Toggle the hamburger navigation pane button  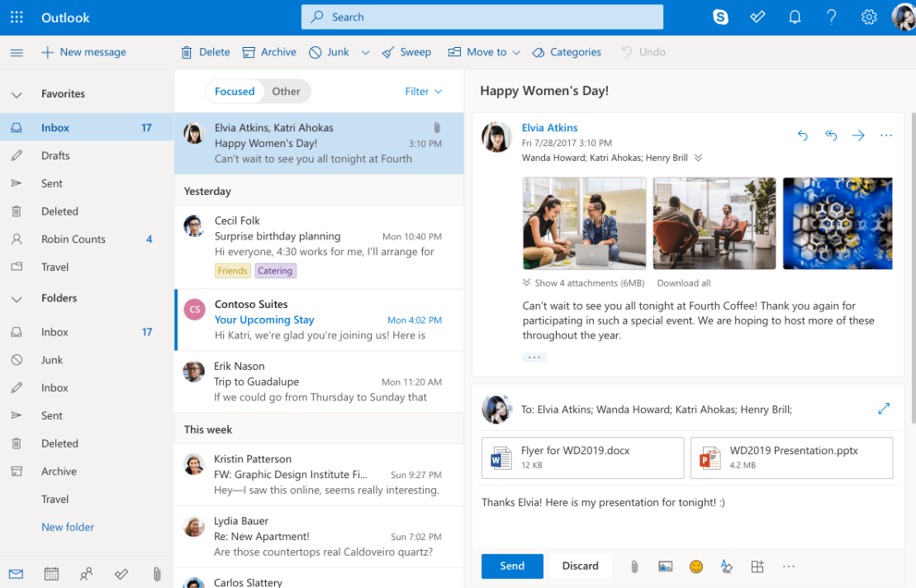[x=17, y=53]
